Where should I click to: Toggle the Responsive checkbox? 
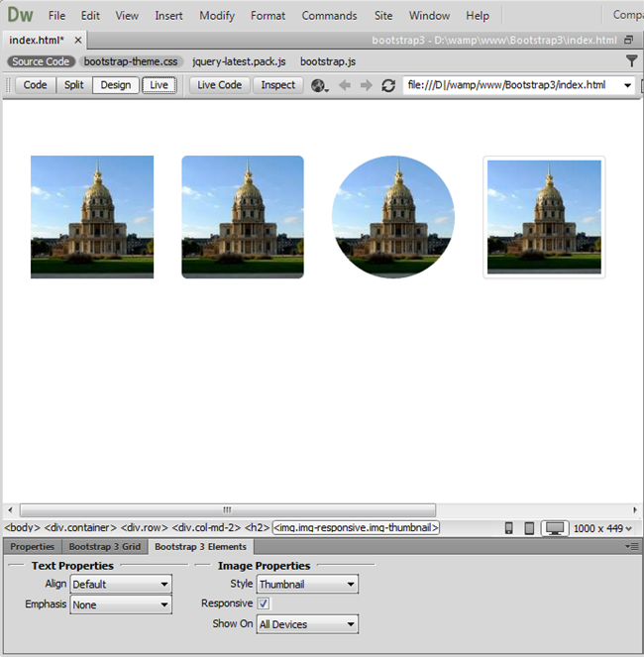(264, 603)
